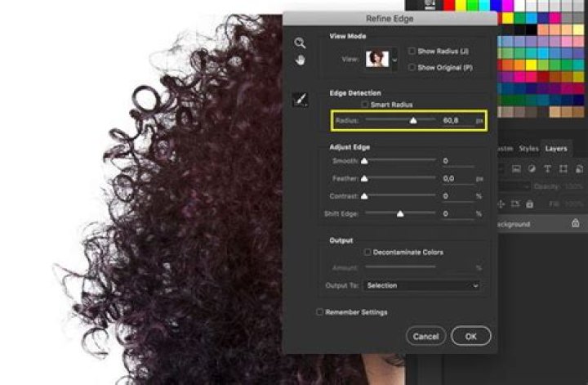588x385 pixels.
Task: Click the Contrast percentage value field
Action: pyautogui.click(x=458, y=196)
